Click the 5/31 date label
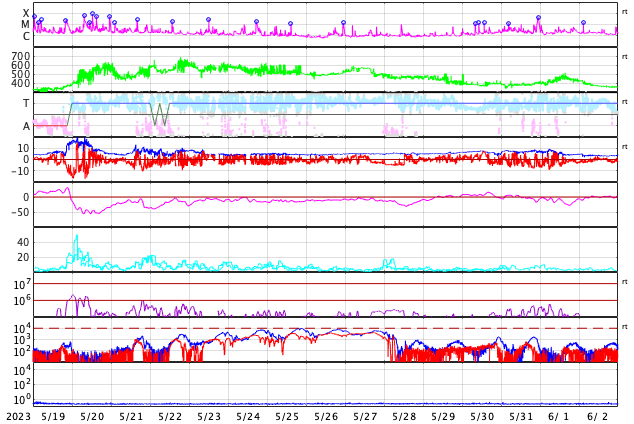This screenshot has height=424, width=634. 521,416
